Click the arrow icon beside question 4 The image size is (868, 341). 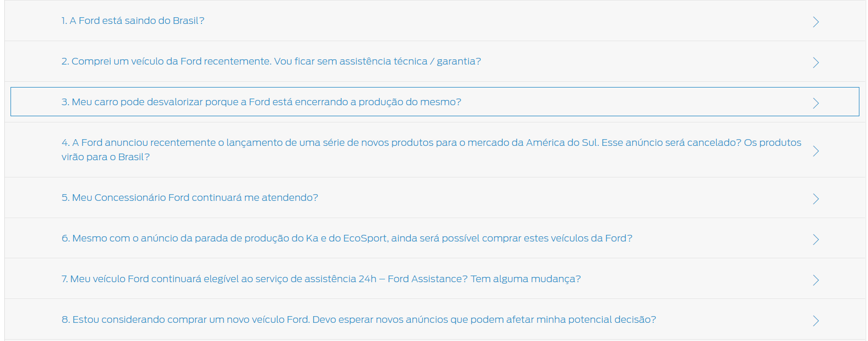(x=816, y=151)
